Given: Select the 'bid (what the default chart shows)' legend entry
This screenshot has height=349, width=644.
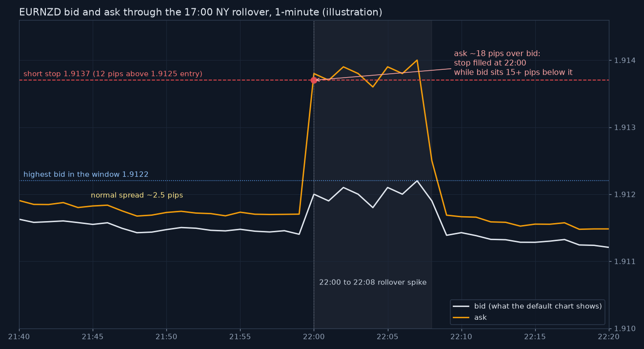Looking at the screenshot, I should click(538, 306).
